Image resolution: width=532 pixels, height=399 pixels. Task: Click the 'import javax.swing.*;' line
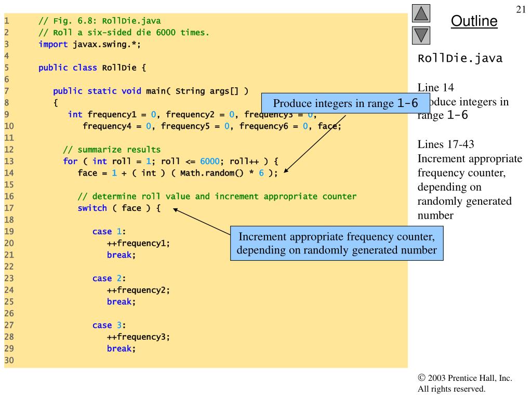click(x=89, y=45)
